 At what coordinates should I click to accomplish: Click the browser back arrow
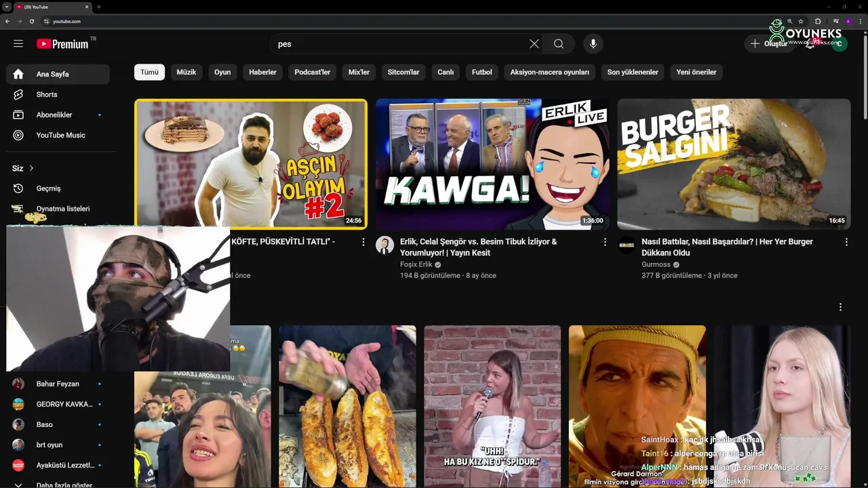[7, 21]
